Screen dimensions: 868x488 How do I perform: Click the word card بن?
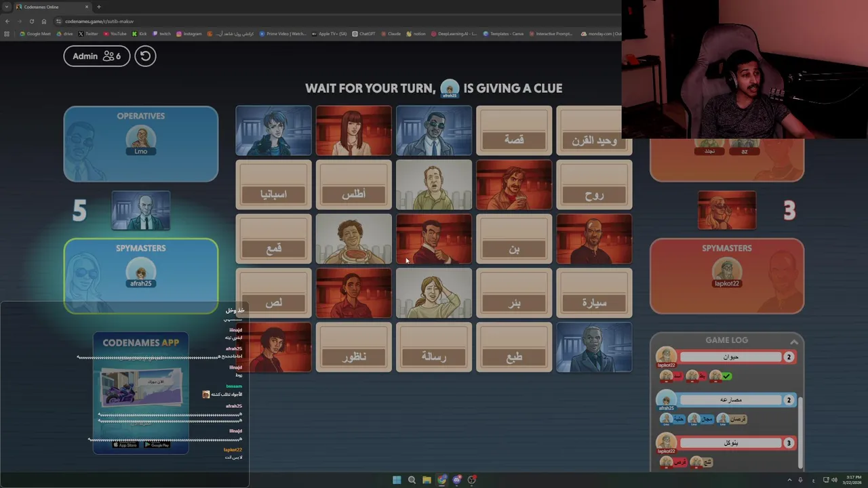(514, 239)
